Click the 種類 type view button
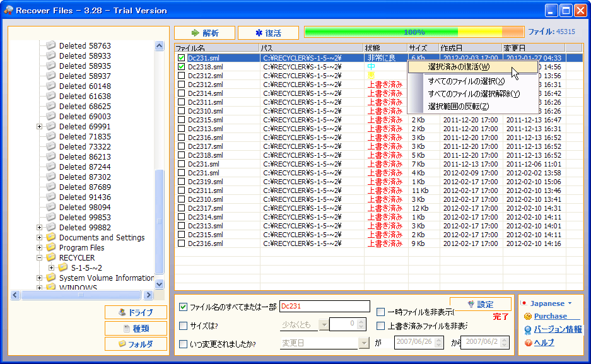 [136, 328]
